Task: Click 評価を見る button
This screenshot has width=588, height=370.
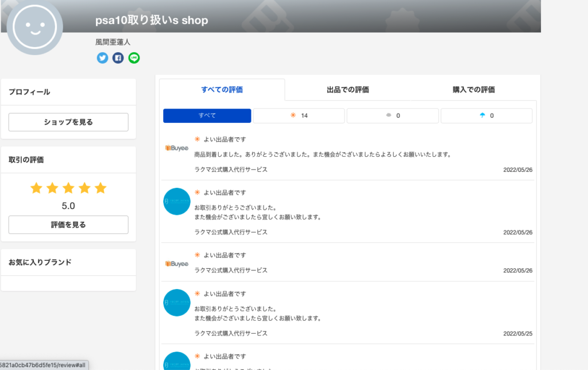Action: pos(68,225)
